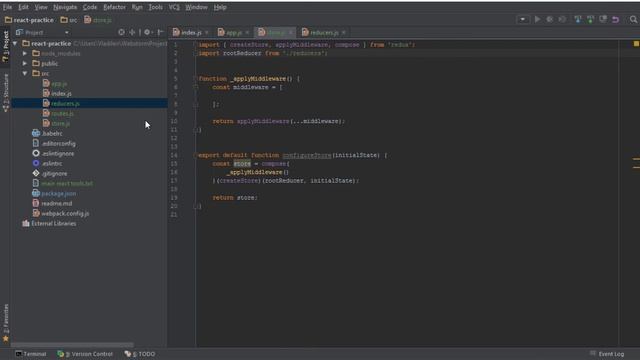640x360 pixels.
Task: Commit changes to VCS (green arrow icon)
Action: point(590,19)
